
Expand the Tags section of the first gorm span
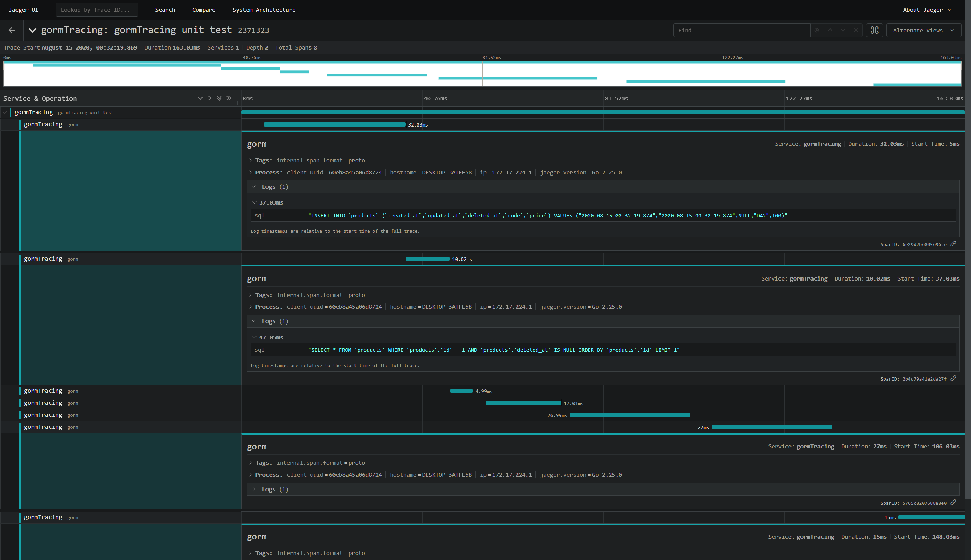click(251, 161)
